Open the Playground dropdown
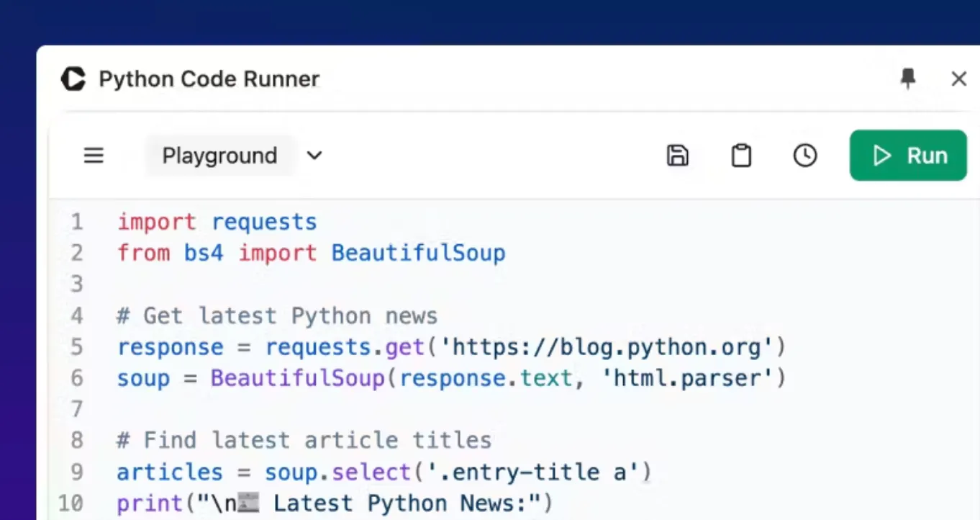980x520 pixels. tap(235, 156)
